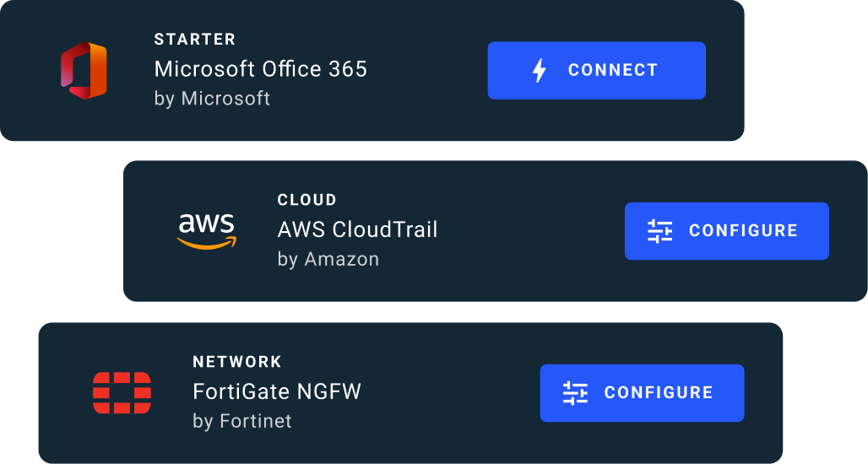The height and width of the screenshot is (464, 868).
Task: Configure the FortiGate NGFW integration
Action: tap(642, 393)
